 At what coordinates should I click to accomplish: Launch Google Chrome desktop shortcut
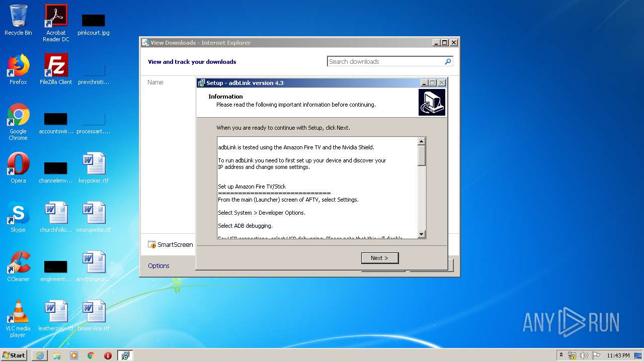pos(18,122)
